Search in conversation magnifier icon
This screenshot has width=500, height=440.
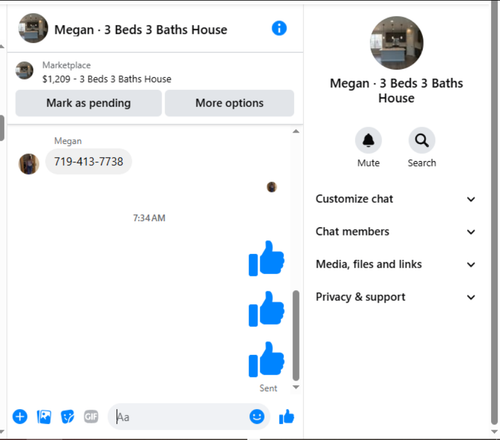[422, 140]
